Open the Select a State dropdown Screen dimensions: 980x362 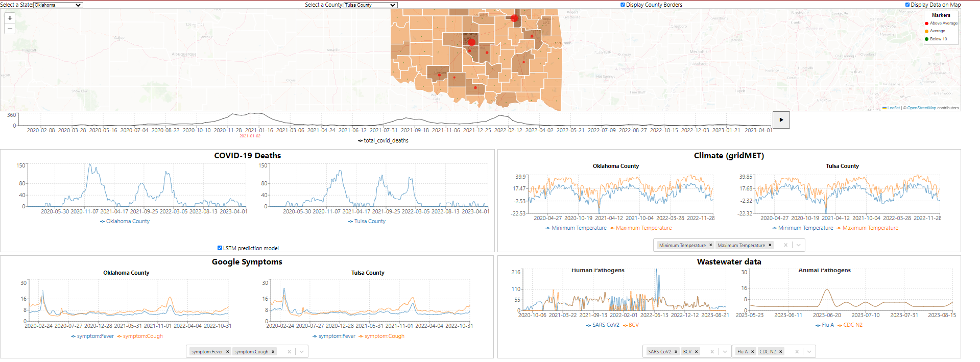[x=58, y=5]
